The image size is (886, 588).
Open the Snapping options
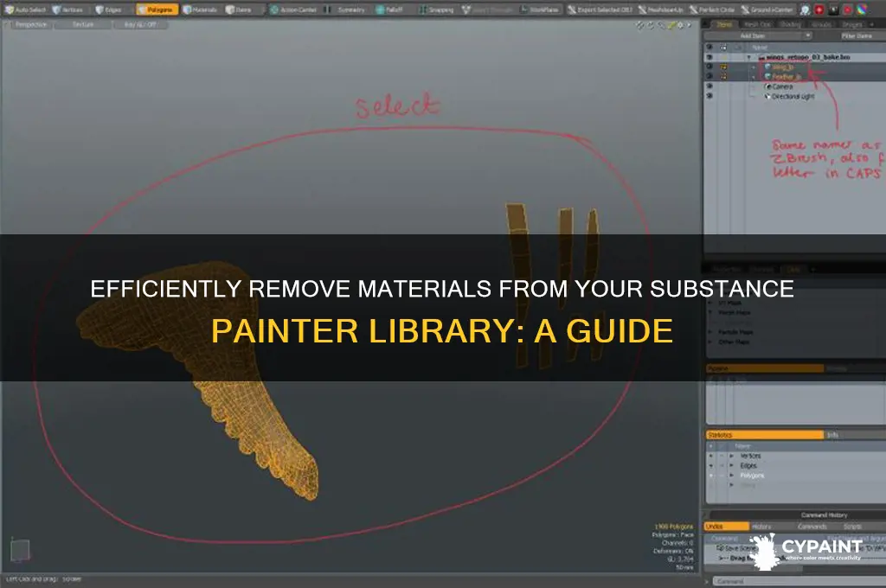(437, 10)
